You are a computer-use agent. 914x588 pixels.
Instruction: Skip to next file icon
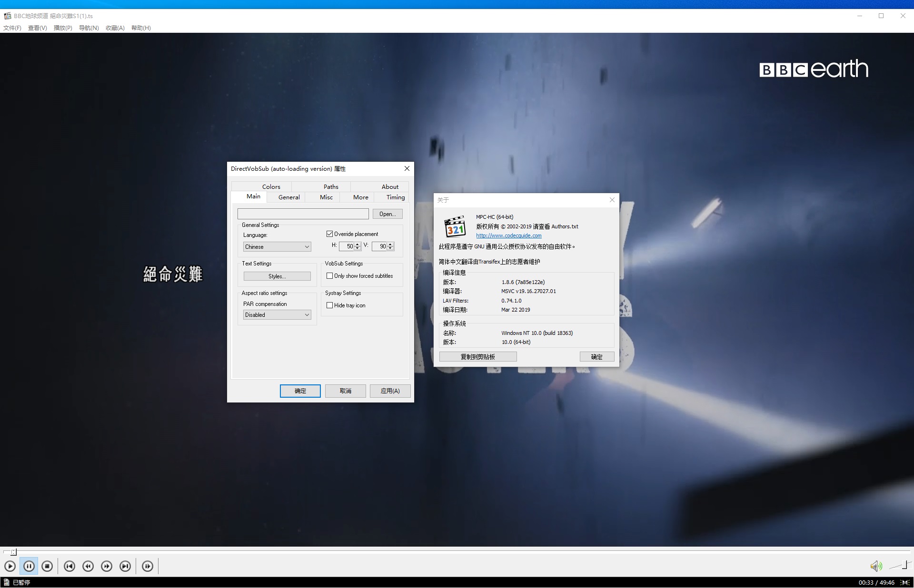tap(125, 566)
